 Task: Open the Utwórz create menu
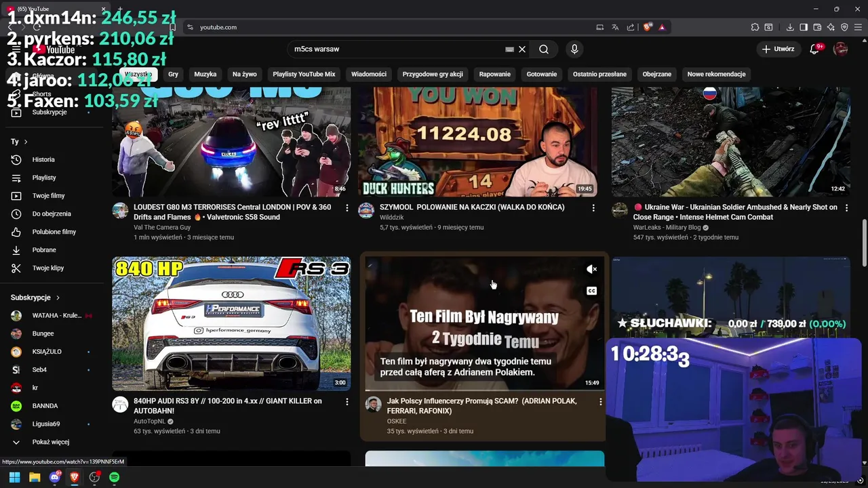(x=778, y=49)
